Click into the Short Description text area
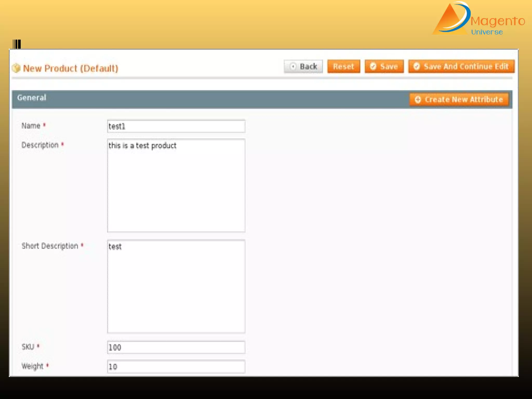This screenshot has height=399, width=532. click(176, 286)
